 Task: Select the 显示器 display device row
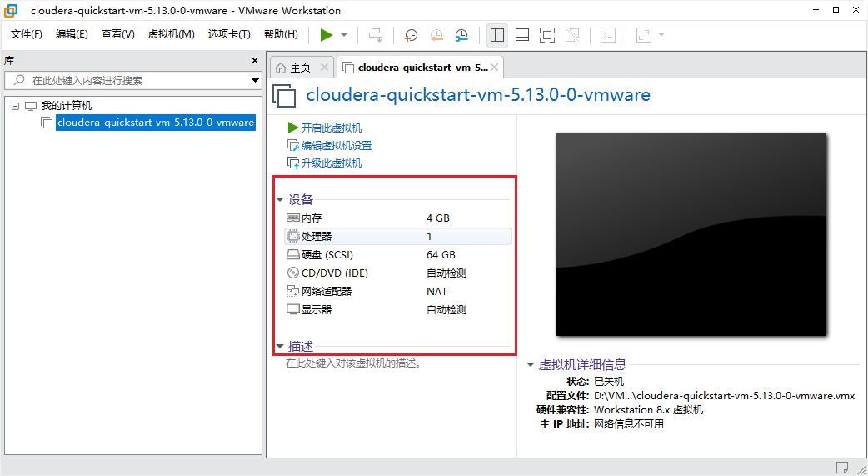click(x=397, y=310)
